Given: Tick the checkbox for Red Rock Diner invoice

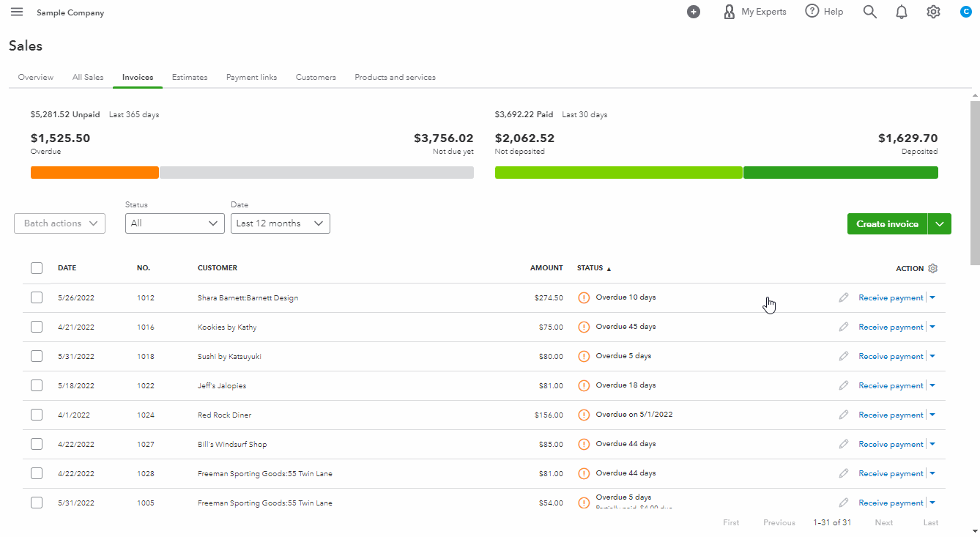Looking at the screenshot, I should tap(37, 415).
